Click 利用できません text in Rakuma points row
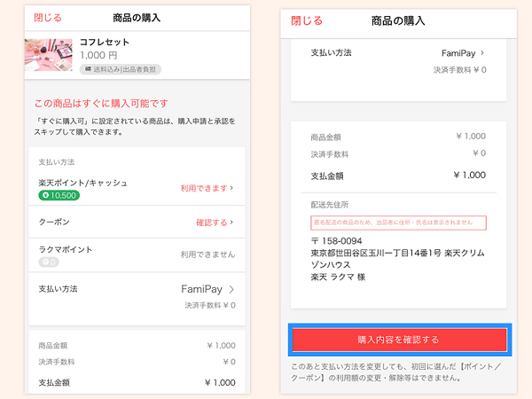This screenshot has height=399, width=532. tap(207, 254)
